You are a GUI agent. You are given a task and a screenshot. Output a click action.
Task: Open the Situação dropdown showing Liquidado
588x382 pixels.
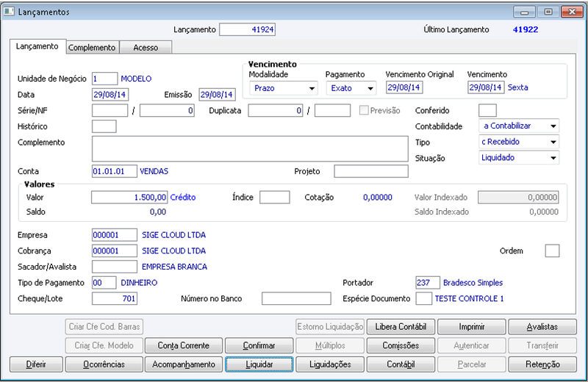pyautogui.click(x=519, y=157)
